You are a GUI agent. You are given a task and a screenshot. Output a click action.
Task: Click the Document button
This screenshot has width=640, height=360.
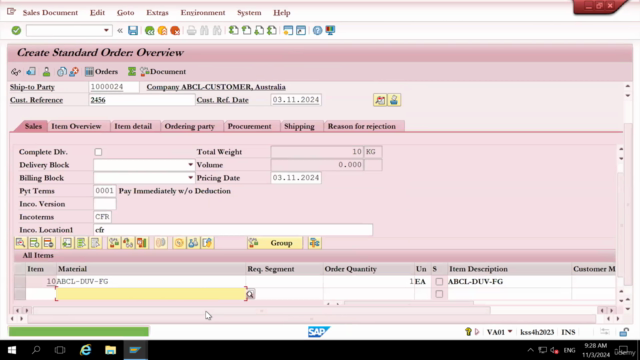click(163, 72)
